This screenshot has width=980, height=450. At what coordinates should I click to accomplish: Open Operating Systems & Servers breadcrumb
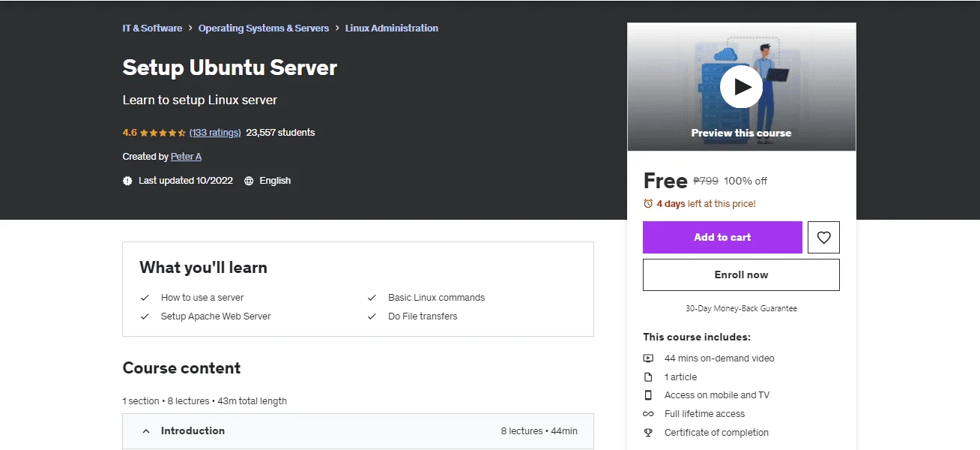click(264, 28)
